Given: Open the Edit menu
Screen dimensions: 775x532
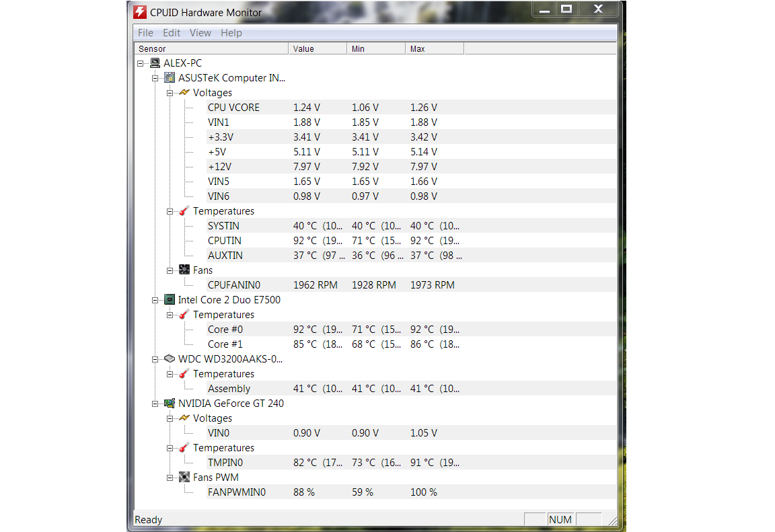Looking at the screenshot, I should [172, 33].
